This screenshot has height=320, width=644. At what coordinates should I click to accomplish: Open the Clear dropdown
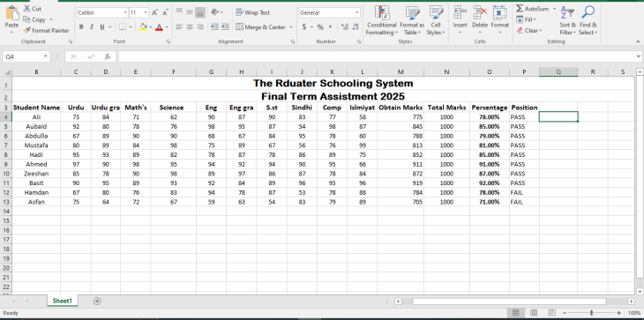pos(529,30)
